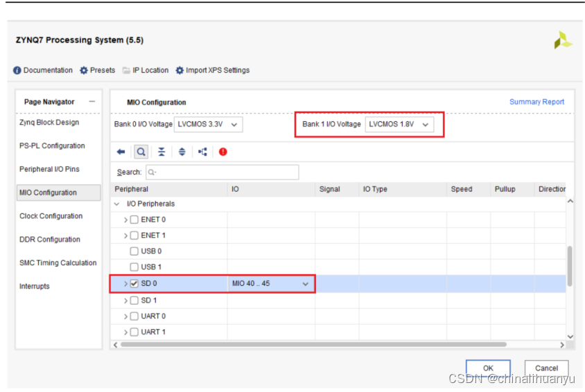Image resolution: width=585 pixels, height=392 pixels.
Task: Click Import XPS Settings label
Action: pyautogui.click(x=218, y=70)
